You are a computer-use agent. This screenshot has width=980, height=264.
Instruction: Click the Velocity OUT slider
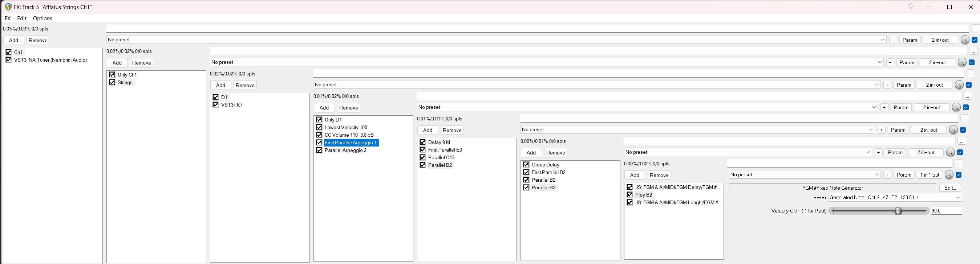879,211
